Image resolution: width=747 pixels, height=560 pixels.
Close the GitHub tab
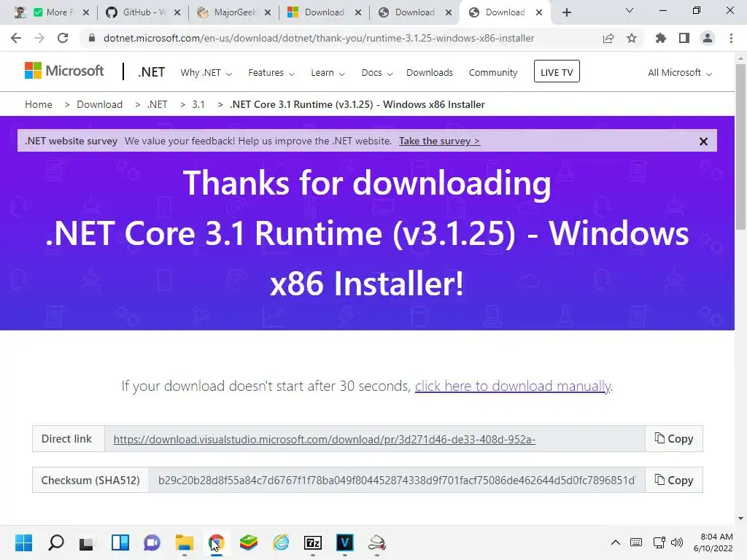click(x=177, y=13)
